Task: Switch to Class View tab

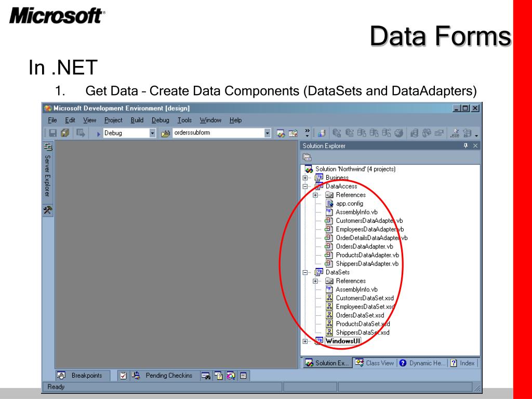Action: click(375, 363)
